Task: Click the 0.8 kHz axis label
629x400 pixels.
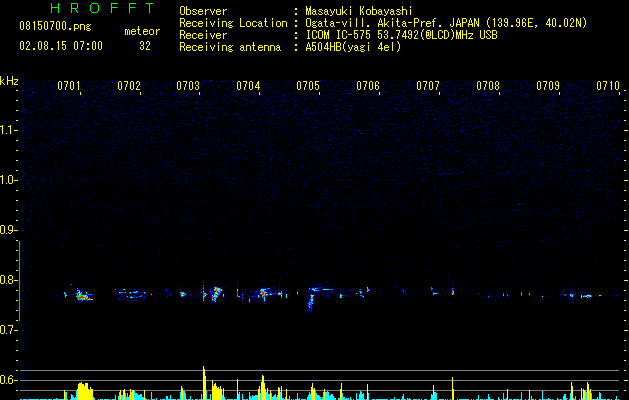Action: coord(8,280)
